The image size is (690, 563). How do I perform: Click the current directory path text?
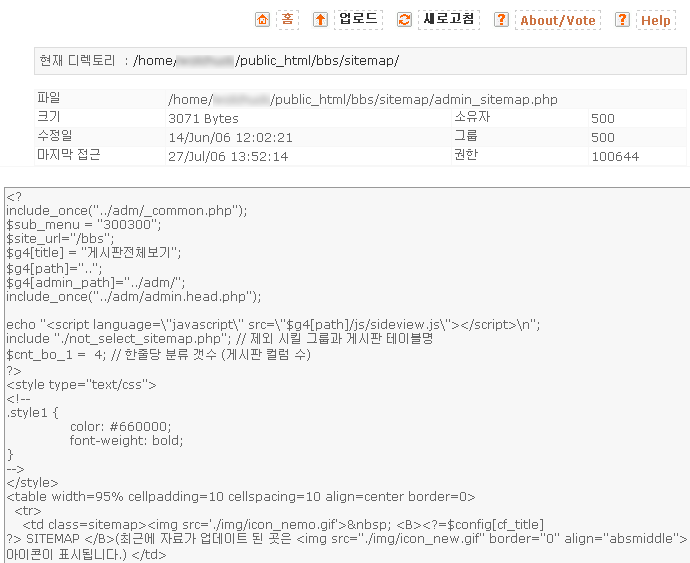tap(267, 61)
